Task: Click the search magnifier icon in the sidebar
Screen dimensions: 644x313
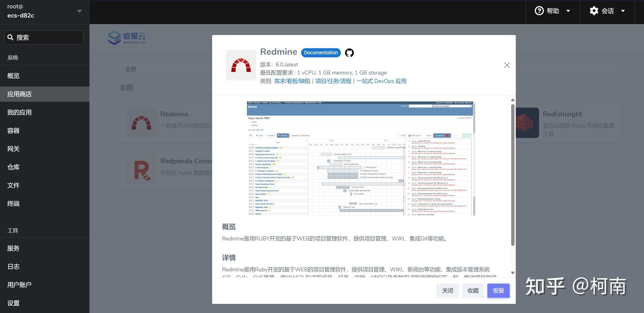Action: (x=11, y=37)
